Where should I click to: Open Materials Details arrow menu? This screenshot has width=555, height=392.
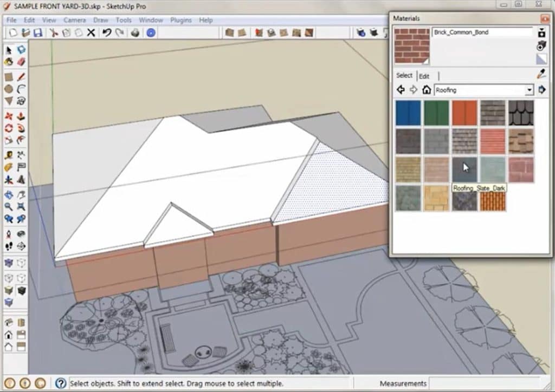point(542,90)
